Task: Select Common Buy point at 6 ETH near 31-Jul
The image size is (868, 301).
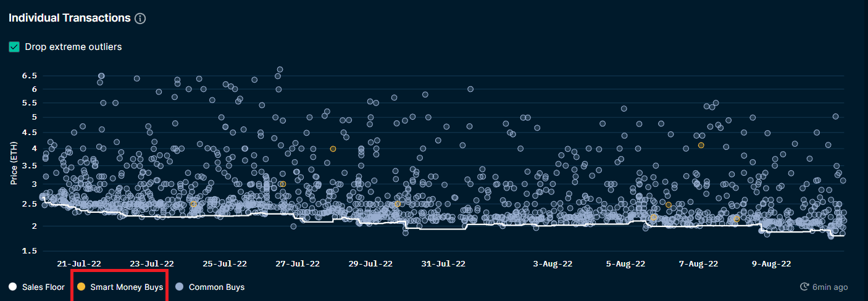Action: [470, 89]
